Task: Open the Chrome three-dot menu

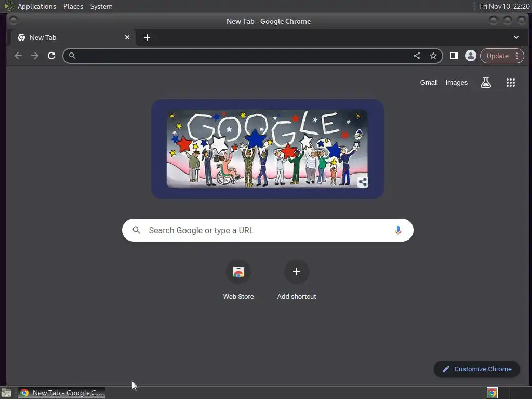Action: point(517,56)
